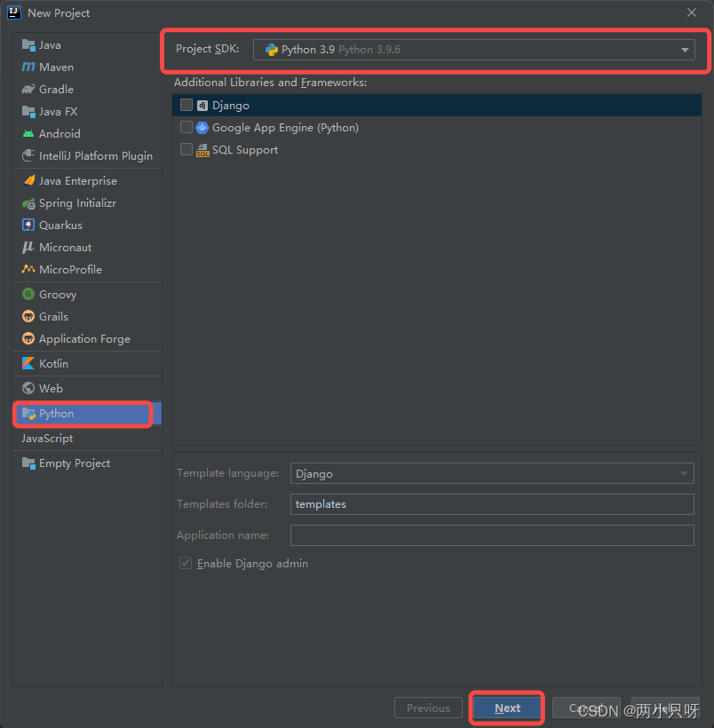Viewport: 714px width, 728px height.
Task: Select the Spring Initializr icon
Action: coord(28,203)
